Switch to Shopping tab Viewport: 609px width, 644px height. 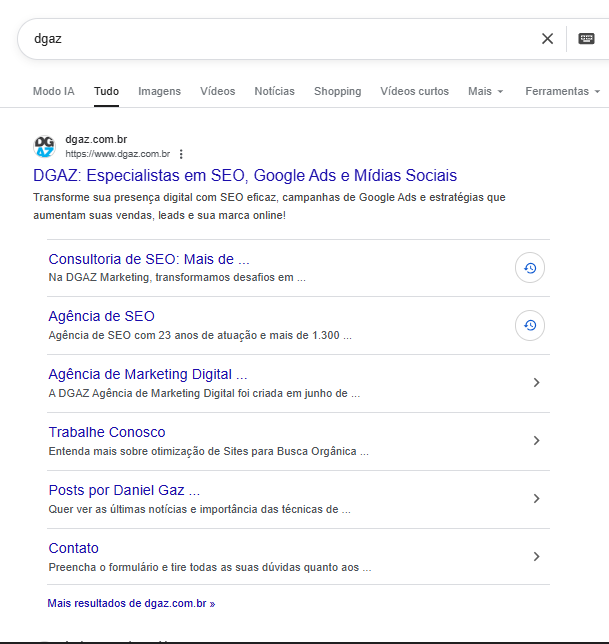(x=338, y=91)
